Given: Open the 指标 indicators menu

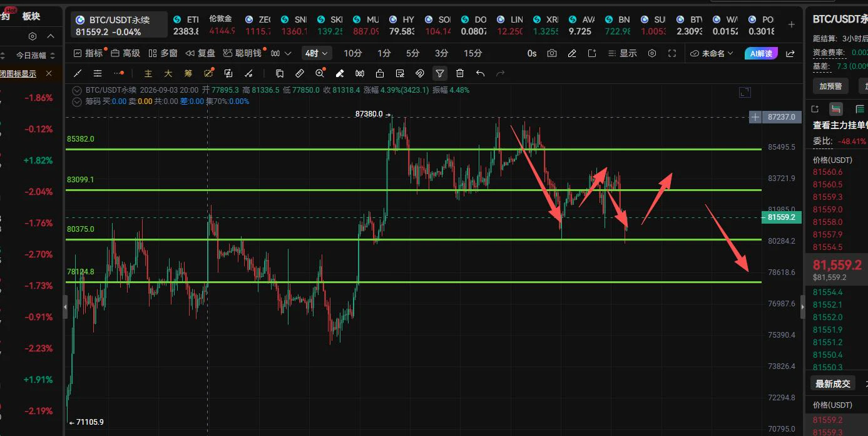Looking at the screenshot, I should pyautogui.click(x=88, y=53).
